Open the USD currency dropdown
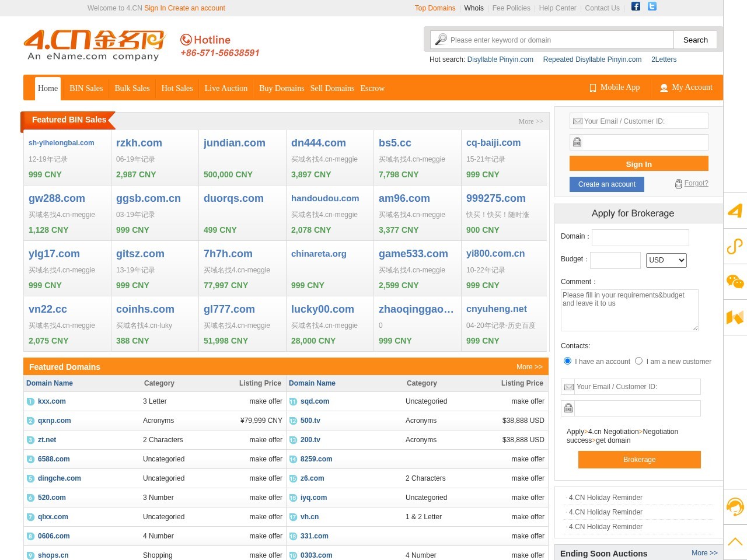The image size is (747, 560). pos(666,260)
